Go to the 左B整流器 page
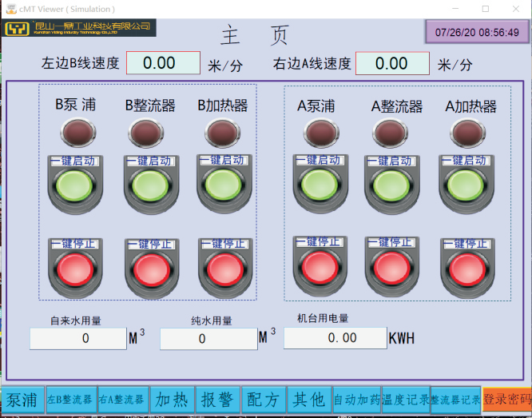Screen dimensions: 532x418 (71, 400)
